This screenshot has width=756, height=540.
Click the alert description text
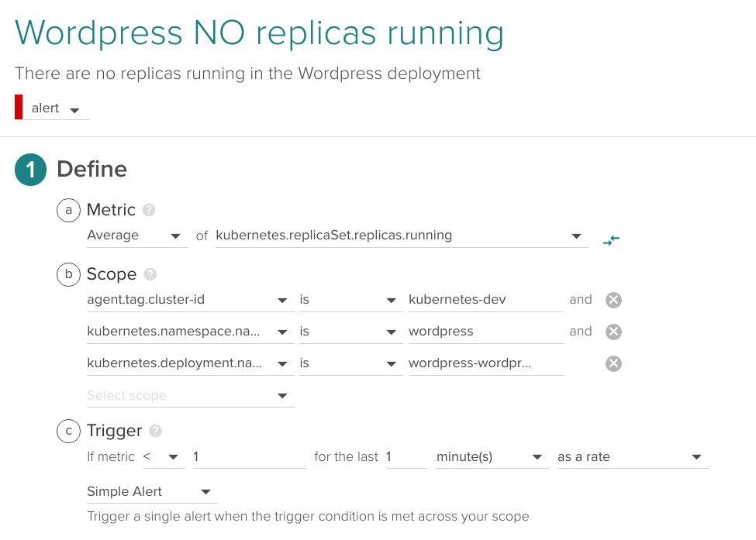click(247, 74)
